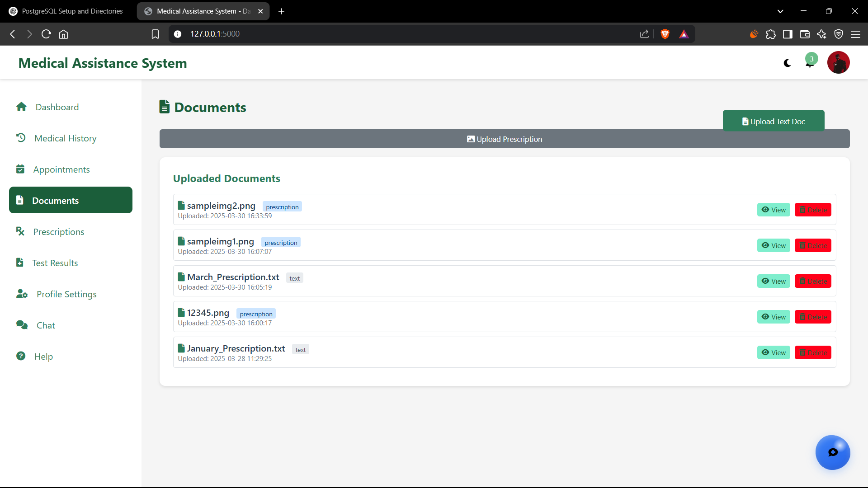Image resolution: width=868 pixels, height=488 pixels.
Task: Click Upload Text Doc button
Action: tap(774, 121)
